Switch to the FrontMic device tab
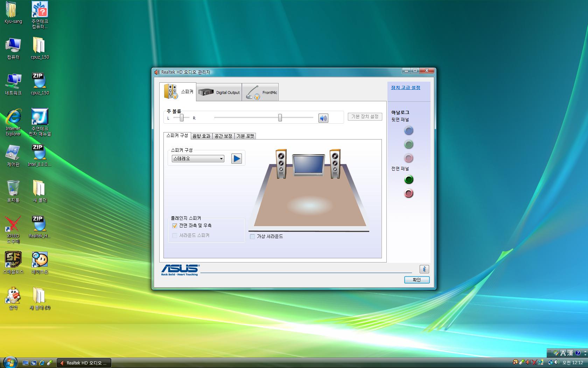 (x=260, y=92)
